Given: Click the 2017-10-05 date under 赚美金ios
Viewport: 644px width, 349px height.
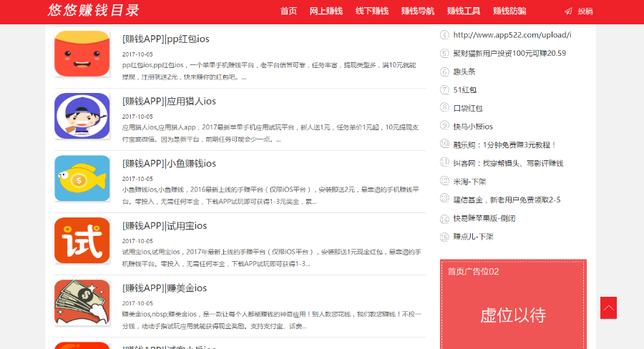Looking at the screenshot, I should (137, 303).
